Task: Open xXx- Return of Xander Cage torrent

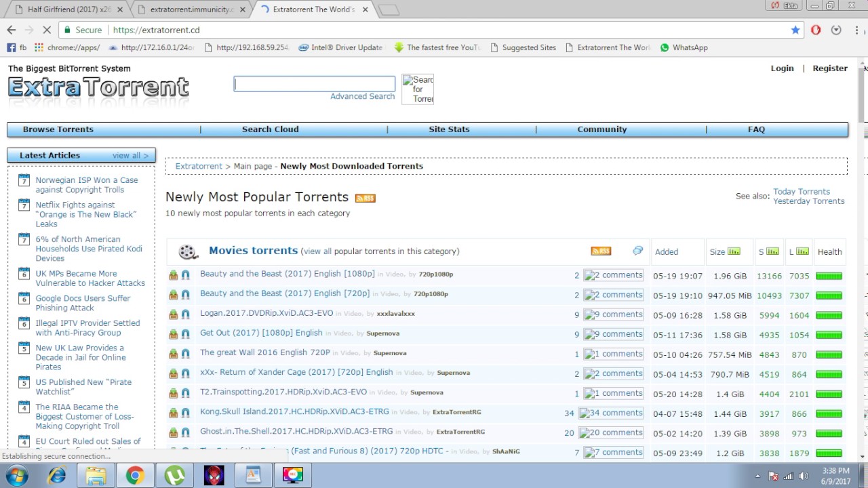Action: coord(296,372)
